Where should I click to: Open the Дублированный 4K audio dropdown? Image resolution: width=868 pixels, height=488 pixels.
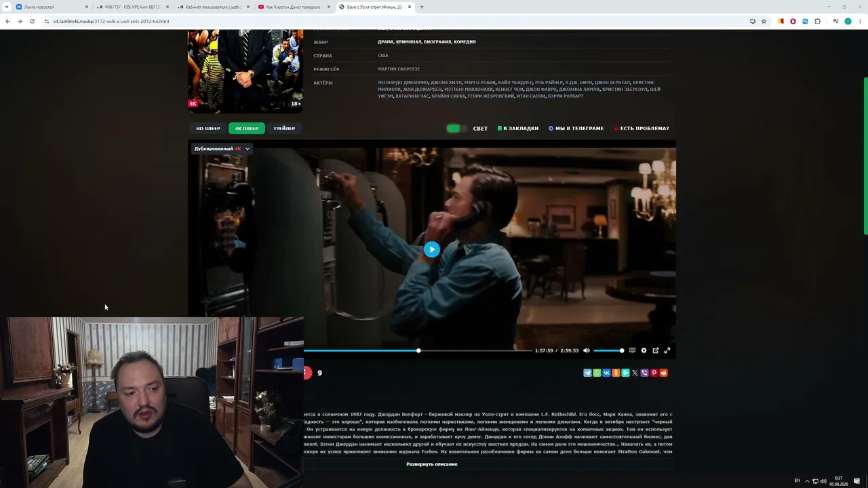(x=222, y=148)
